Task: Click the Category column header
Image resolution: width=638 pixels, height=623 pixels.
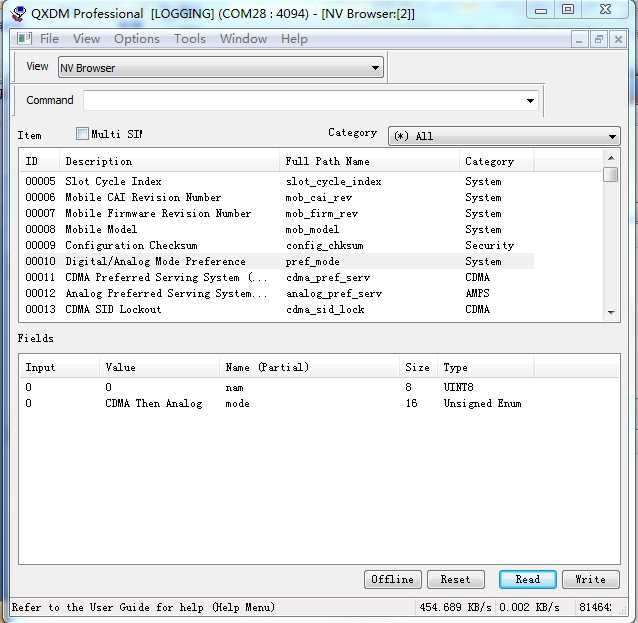Action: [496, 162]
